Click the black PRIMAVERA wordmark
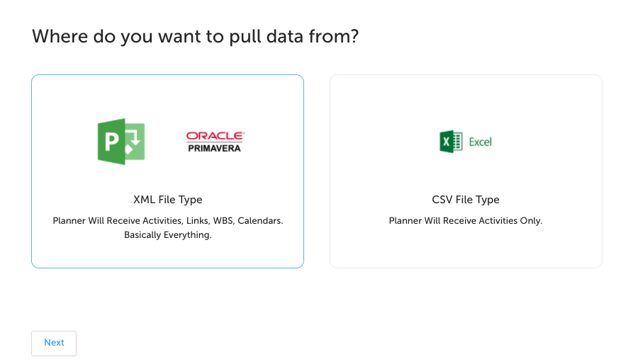Viewport: 633px width, 364px height. (214, 148)
